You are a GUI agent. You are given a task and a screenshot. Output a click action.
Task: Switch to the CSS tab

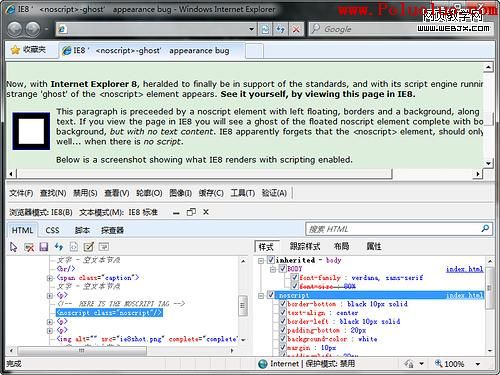[52, 230]
